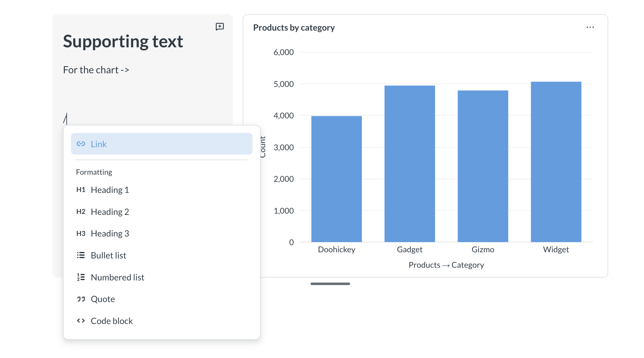Select the Numbered list icon
The width and height of the screenshot is (644, 358).
tap(81, 277)
